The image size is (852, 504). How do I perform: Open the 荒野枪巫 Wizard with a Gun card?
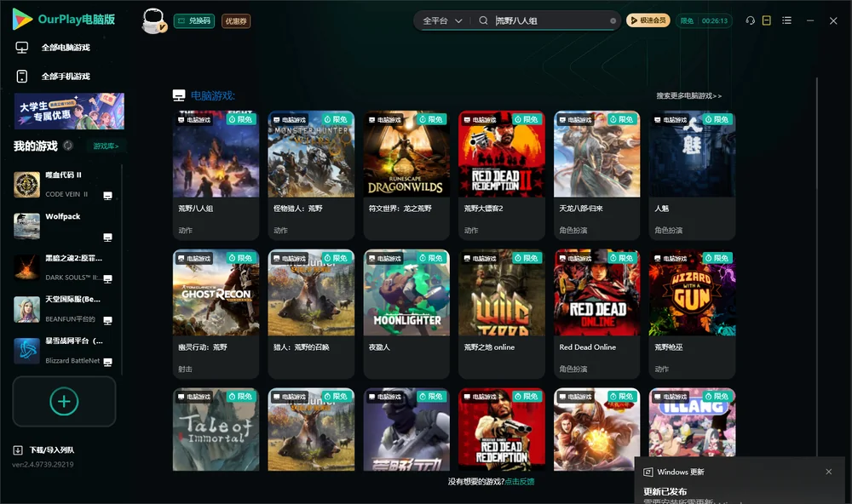pyautogui.click(x=692, y=314)
